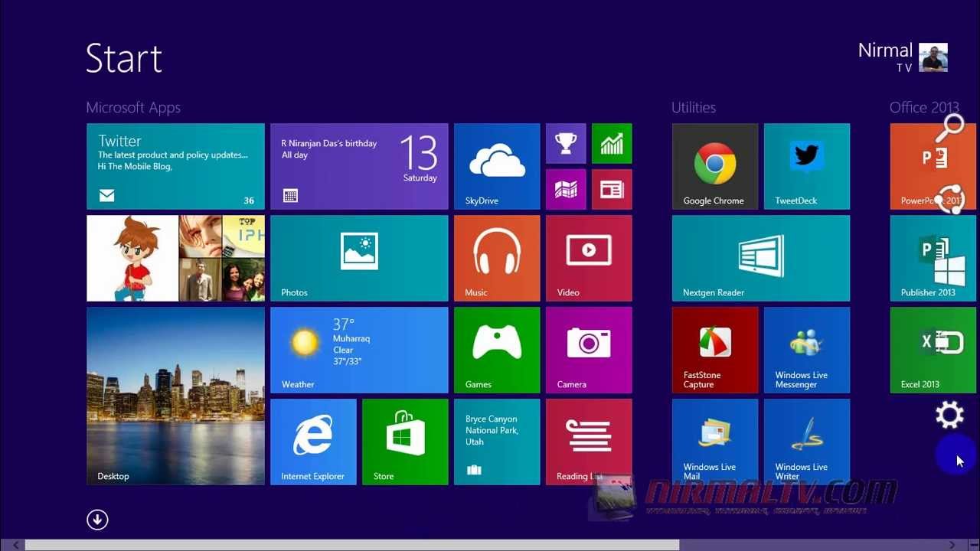Launch the Games controller tile
This screenshot has width=980, height=551.
pyautogui.click(x=497, y=350)
